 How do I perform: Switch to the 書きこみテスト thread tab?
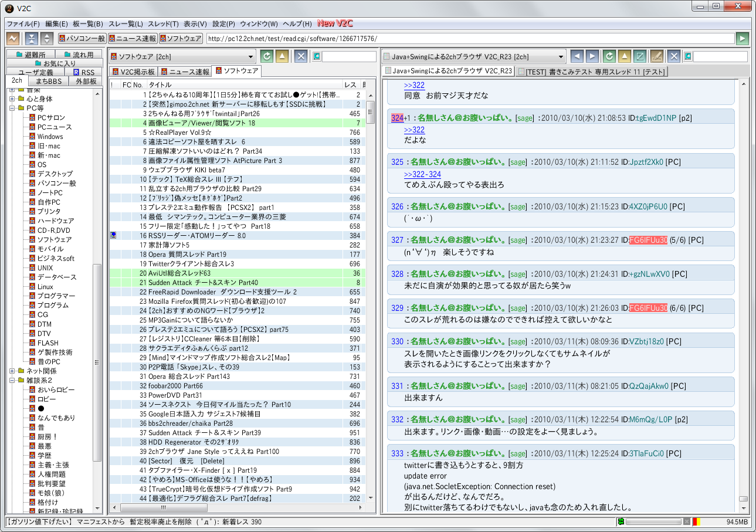click(592, 72)
